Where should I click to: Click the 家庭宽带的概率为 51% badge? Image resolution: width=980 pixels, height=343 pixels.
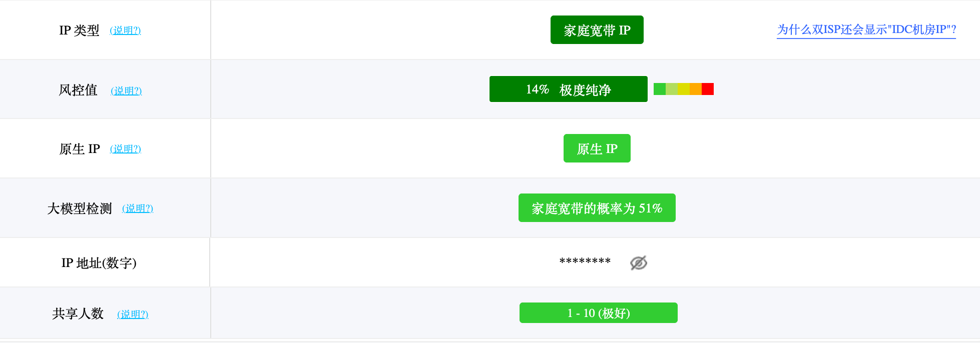click(597, 208)
